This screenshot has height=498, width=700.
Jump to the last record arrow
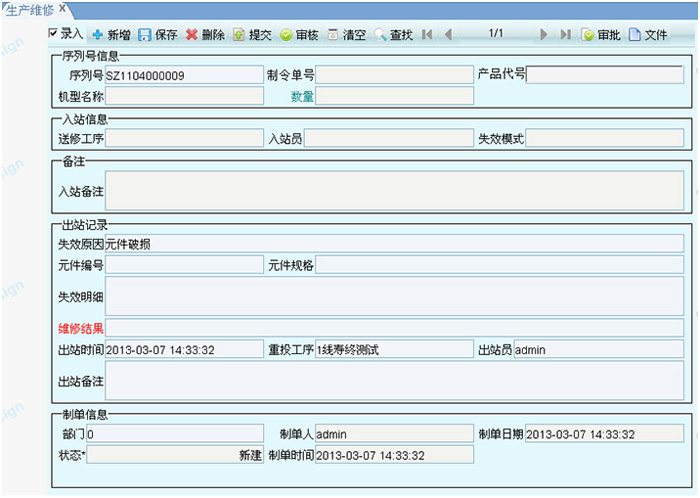pyautogui.click(x=565, y=35)
